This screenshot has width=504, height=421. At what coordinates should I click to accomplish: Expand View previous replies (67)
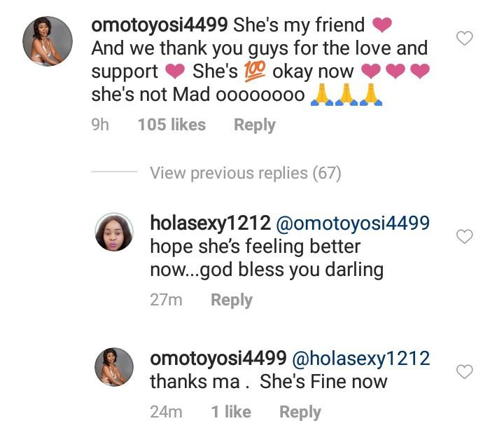[245, 173]
